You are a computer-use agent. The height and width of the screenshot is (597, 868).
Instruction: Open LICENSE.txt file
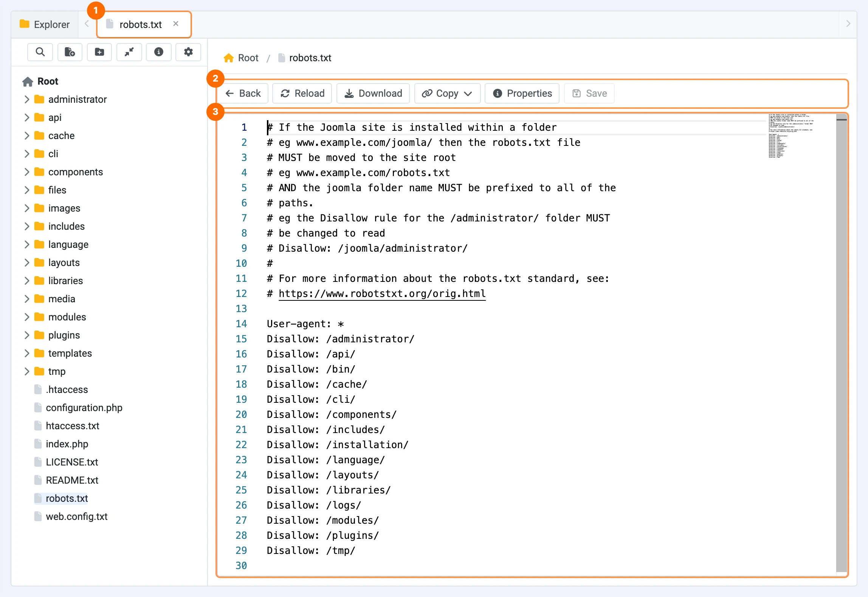pyautogui.click(x=66, y=462)
